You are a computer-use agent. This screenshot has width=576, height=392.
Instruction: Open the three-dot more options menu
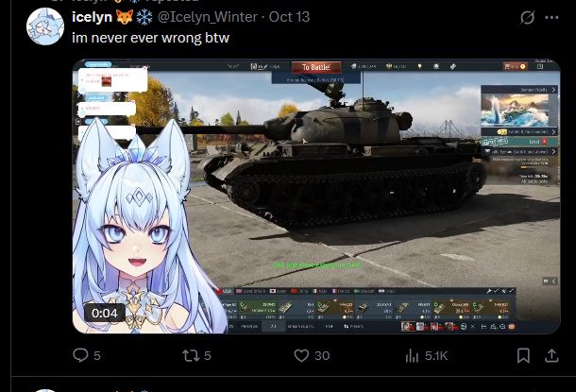[551, 17]
